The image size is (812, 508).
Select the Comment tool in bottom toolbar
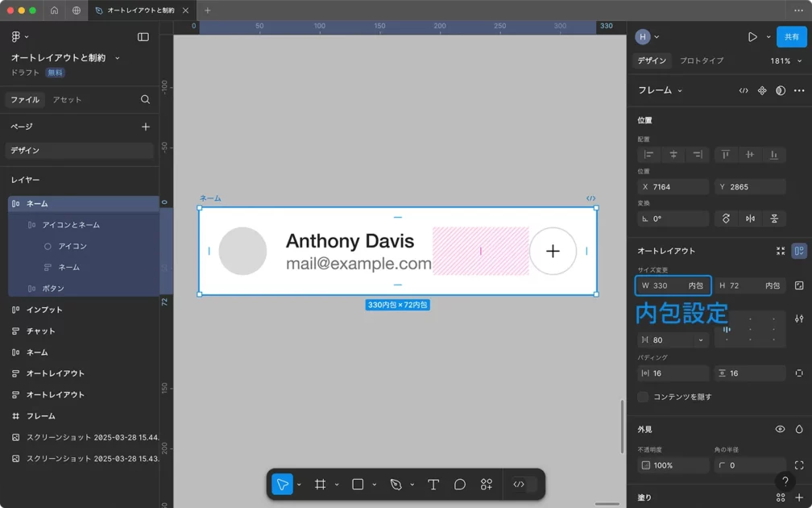point(460,485)
